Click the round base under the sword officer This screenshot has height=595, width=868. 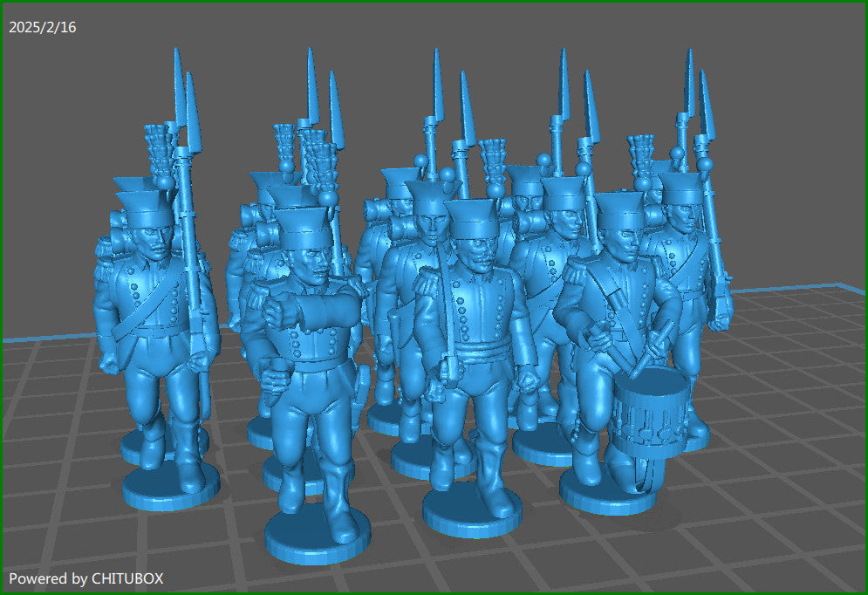(472, 512)
